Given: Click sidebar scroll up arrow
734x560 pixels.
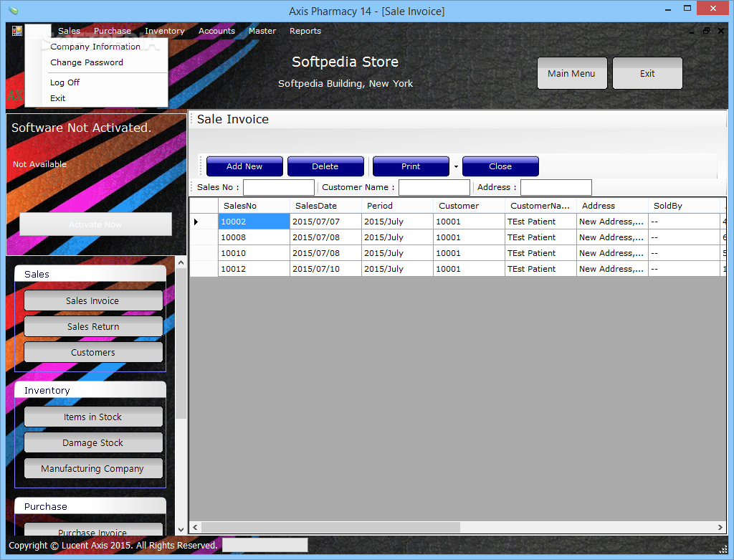Looking at the screenshot, I should click(181, 262).
